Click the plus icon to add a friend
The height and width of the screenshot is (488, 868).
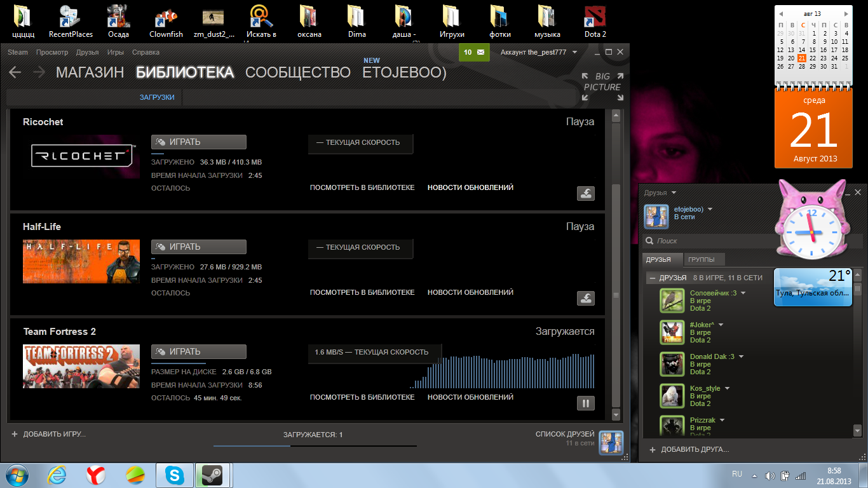click(652, 449)
